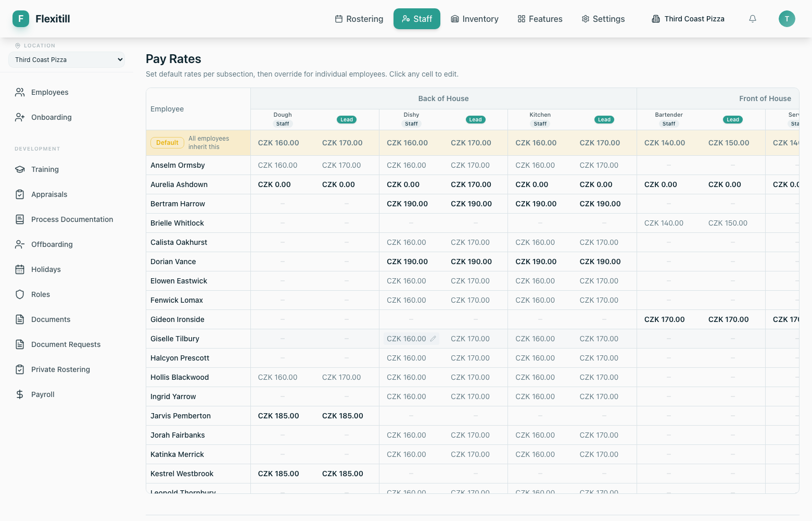Edit Hollis Blackwood's Dough Staff CZK 160.00
This screenshot has width=812, height=521.
coord(277,377)
